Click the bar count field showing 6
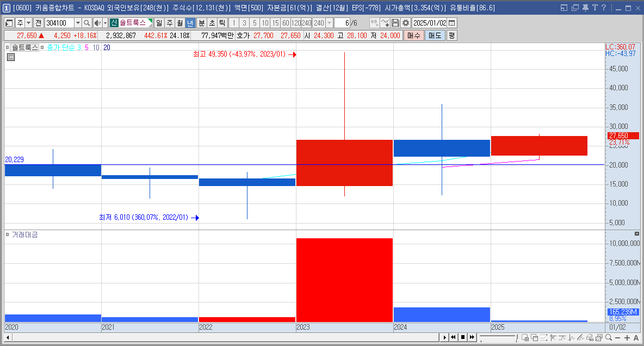 pos(342,23)
